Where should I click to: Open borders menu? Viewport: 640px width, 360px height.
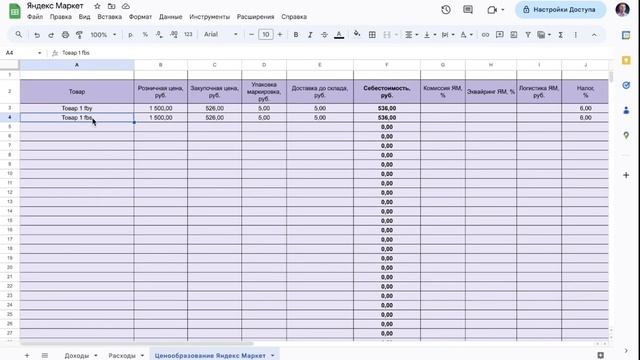(372, 35)
